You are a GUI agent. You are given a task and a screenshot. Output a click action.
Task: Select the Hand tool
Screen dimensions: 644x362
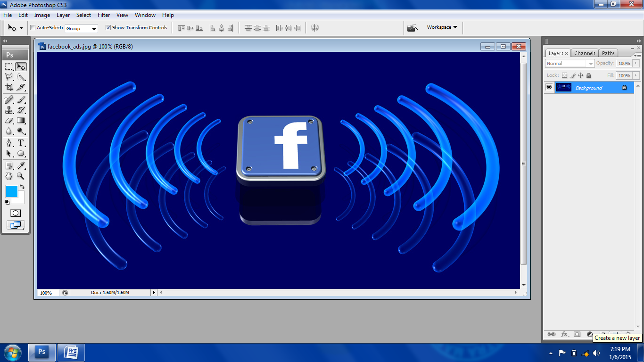9,176
